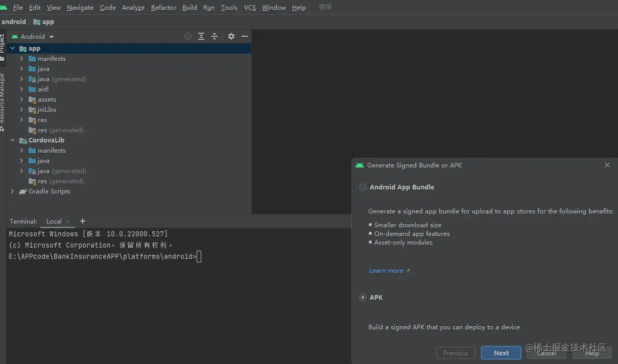Select res (generated) under CordovaLib
This screenshot has height=364, width=618.
tap(60, 181)
